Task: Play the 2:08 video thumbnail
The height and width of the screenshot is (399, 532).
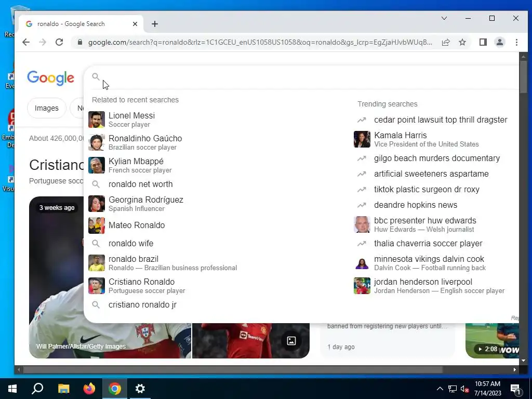Action: click(x=492, y=341)
